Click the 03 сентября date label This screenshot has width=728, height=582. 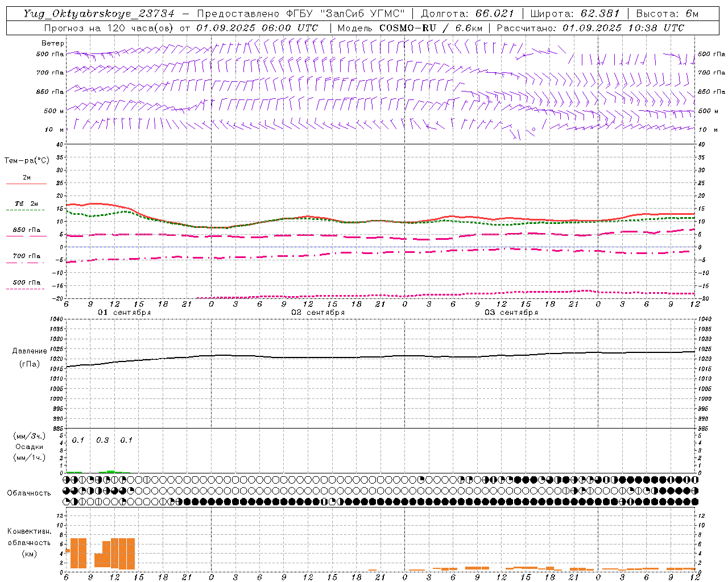pos(511,313)
